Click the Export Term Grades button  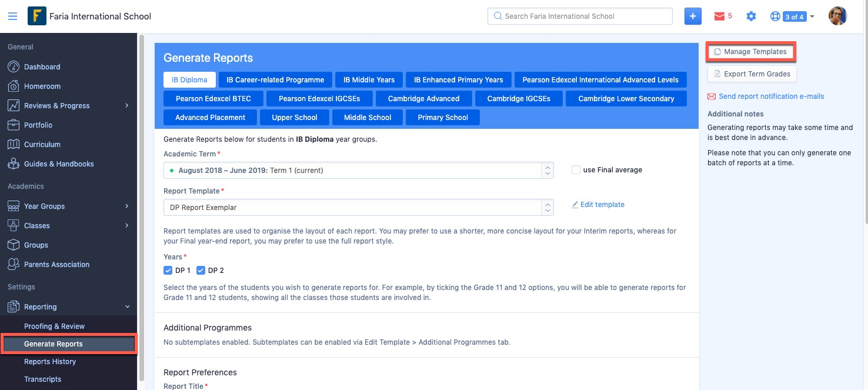tap(752, 74)
